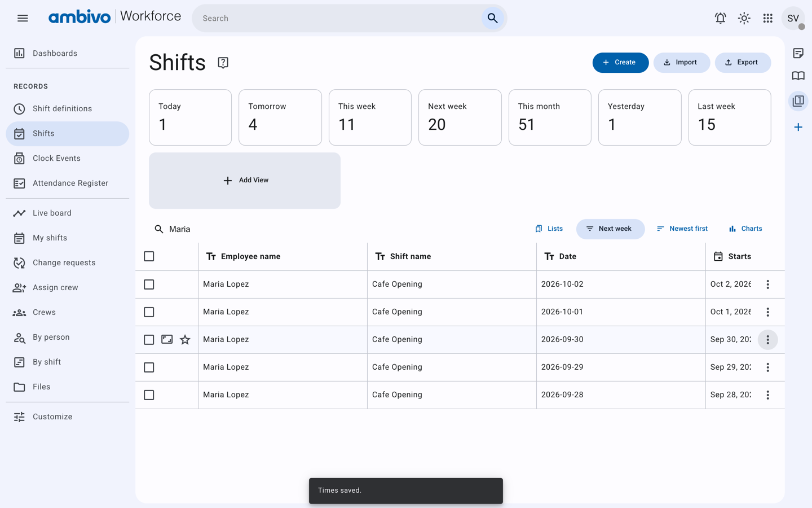Image resolution: width=812 pixels, height=508 pixels.
Task: Click the Export button
Action: (743, 63)
